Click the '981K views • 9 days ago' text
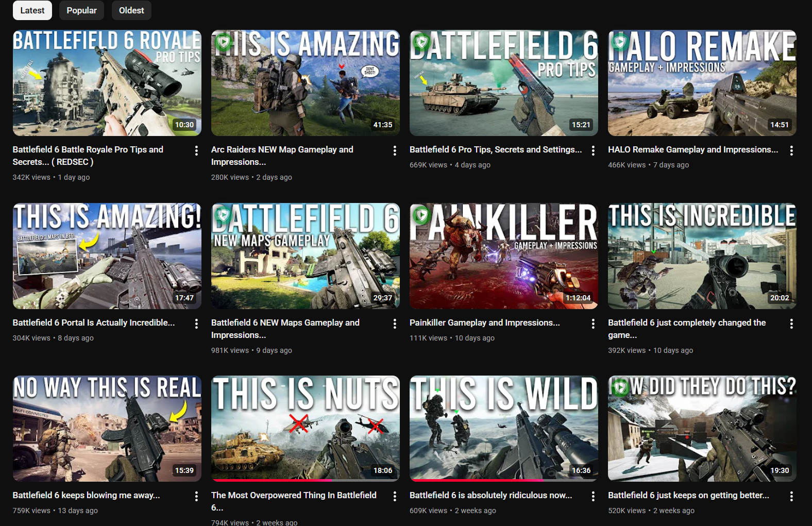812x526 pixels. (251, 350)
